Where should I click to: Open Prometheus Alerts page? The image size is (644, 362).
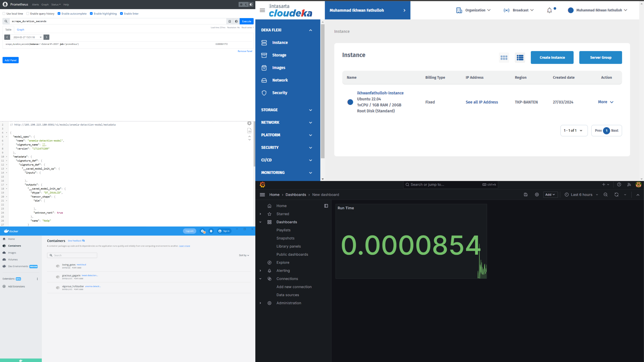(x=35, y=5)
